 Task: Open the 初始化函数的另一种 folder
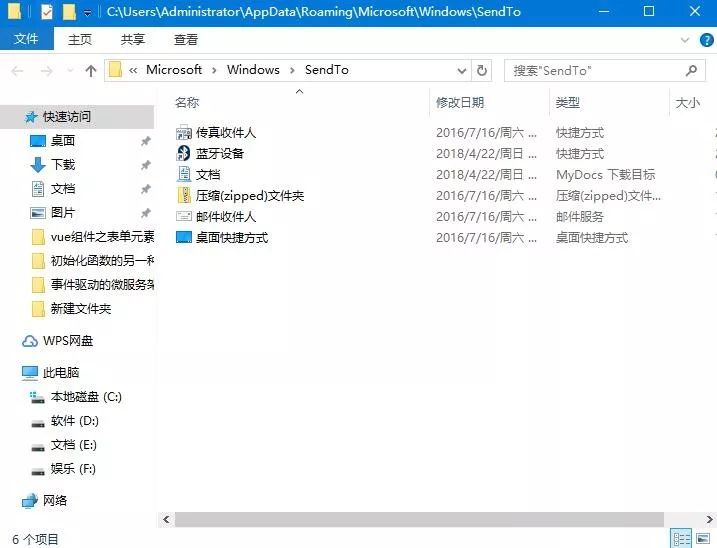(102, 260)
